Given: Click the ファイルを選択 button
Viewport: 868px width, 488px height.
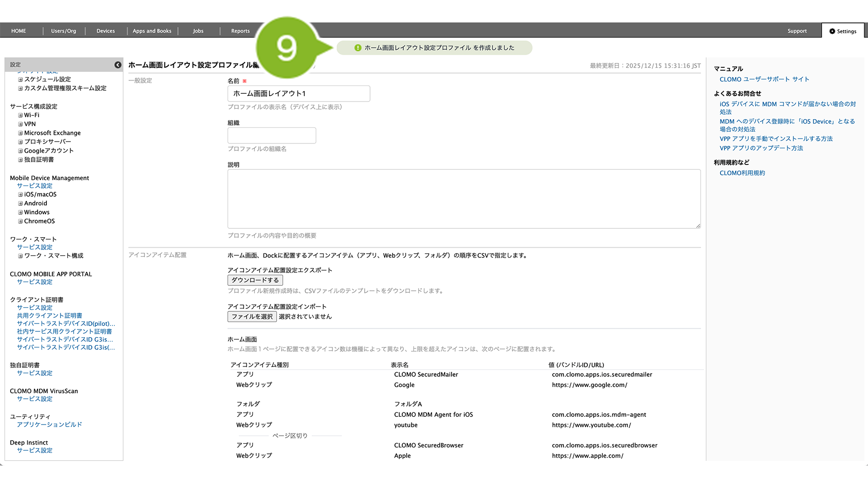Looking at the screenshot, I should pyautogui.click(x=252, y=317).
